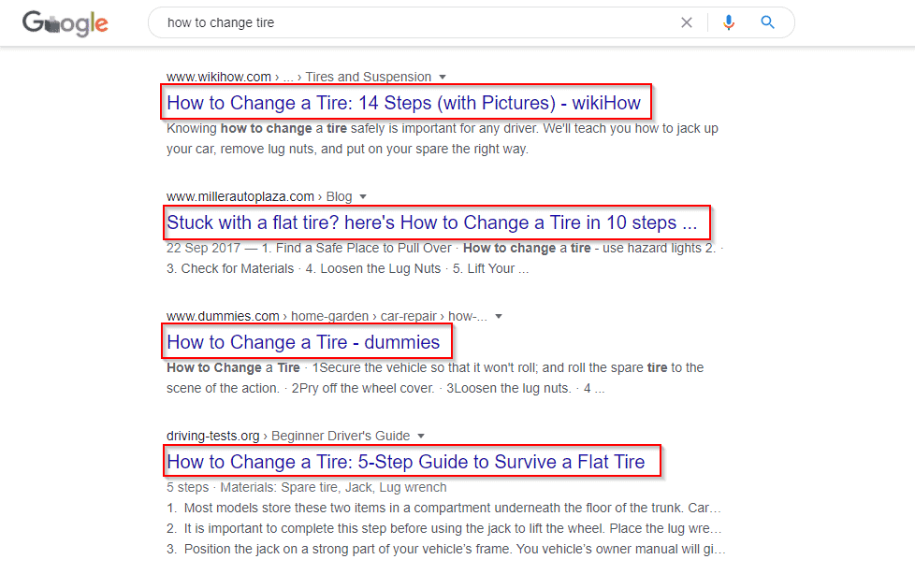Focus the search box containing 'how to change tire'
This screenshot has width=915, height=588.
pos(412,22)
